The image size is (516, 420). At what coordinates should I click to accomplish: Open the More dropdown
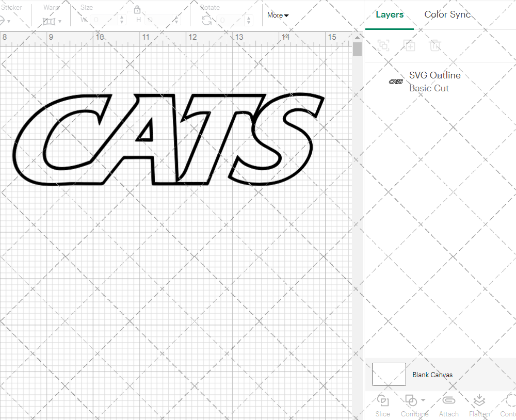pos(277,15)
